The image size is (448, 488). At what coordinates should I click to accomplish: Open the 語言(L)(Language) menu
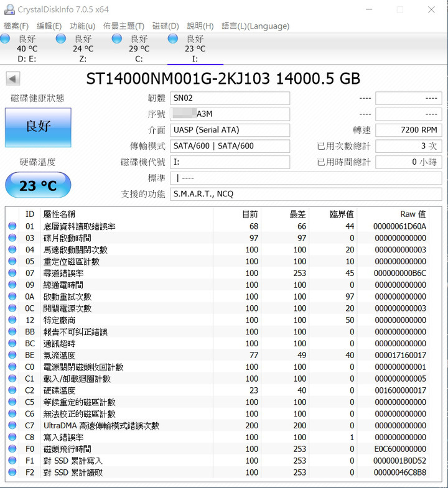pyautogui.click(x=255, y=26)
